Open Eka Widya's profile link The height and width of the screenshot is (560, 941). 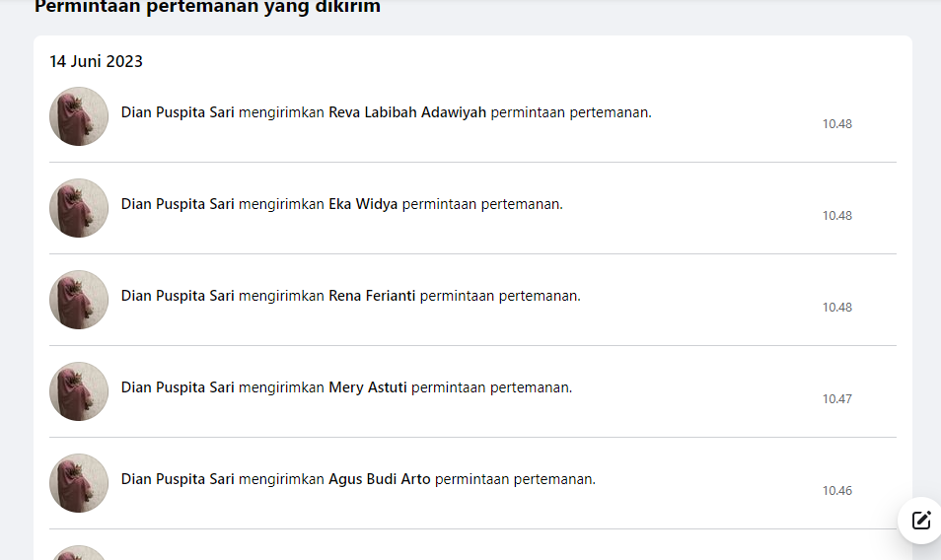[x=362, y=204]
